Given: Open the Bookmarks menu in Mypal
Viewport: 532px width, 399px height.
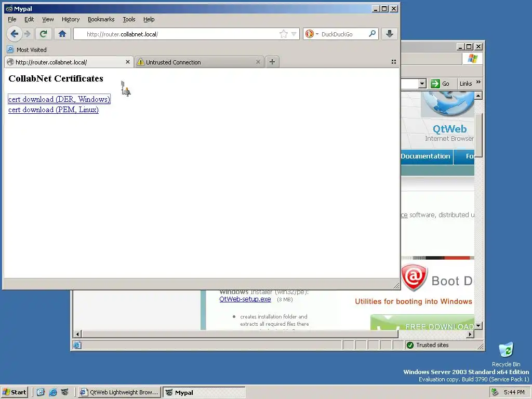Looking at the screenshot, I should pyautogui.click(x=101, y=19).
